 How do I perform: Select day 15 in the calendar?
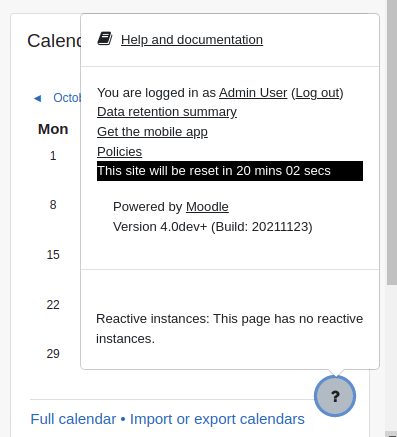click(x=53, y=255)
